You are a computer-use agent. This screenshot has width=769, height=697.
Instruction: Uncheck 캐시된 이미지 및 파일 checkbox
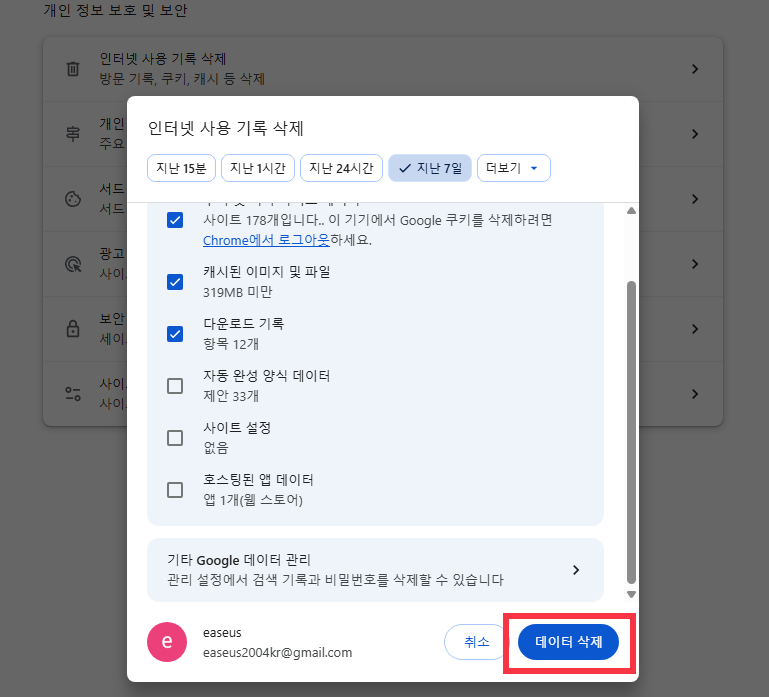(x=175, y=282)
